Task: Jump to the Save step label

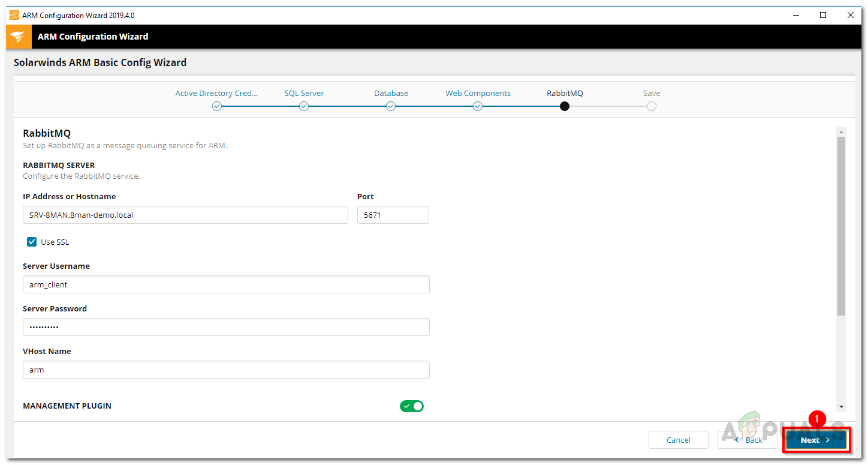Action: [x=652, y=93]
